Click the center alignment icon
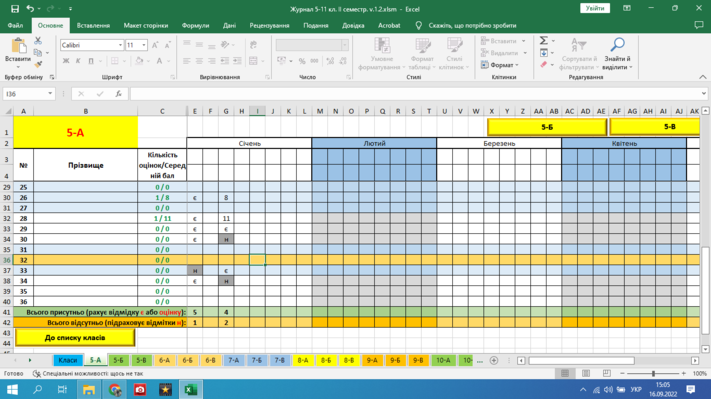The height and width of the screenshot is (399, 711). [x=199, y=61]
